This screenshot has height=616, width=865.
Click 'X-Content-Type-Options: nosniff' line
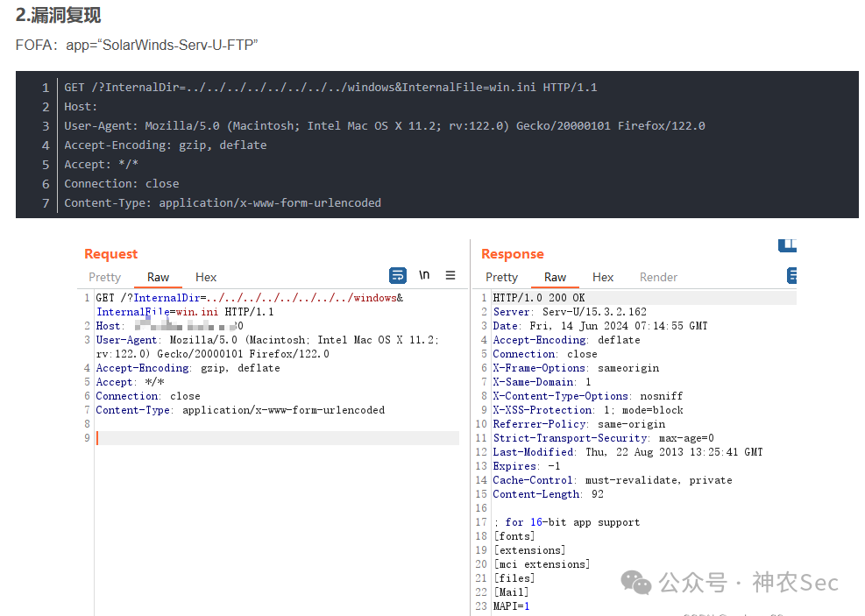coord(587,397)
